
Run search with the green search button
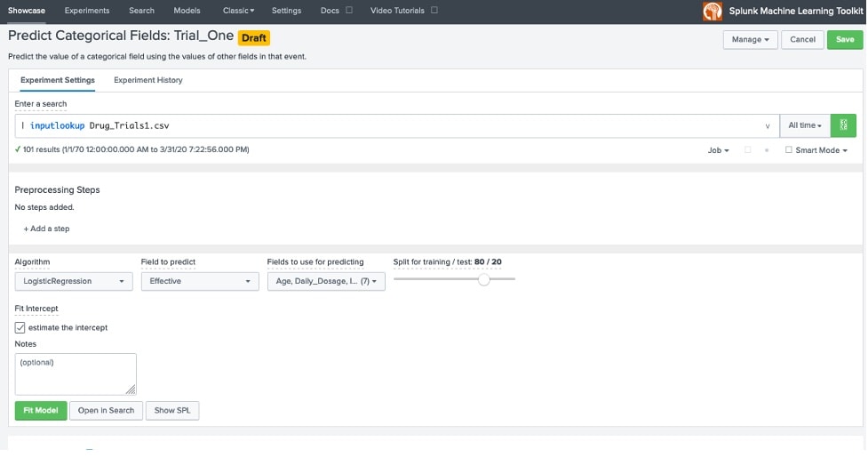pyautogui.click(x=843, y=125)
